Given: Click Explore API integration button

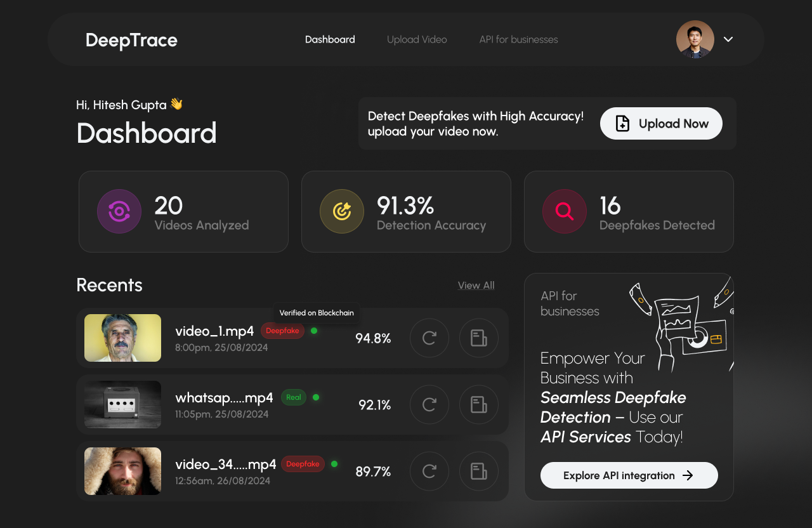Looking at the screenshot, I should point(629,475).
